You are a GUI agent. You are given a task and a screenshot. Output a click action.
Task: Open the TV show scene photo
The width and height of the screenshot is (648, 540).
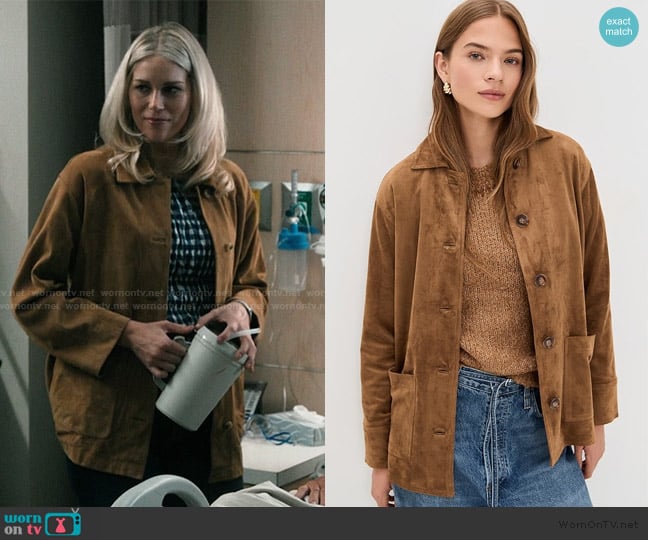point(162,253)
